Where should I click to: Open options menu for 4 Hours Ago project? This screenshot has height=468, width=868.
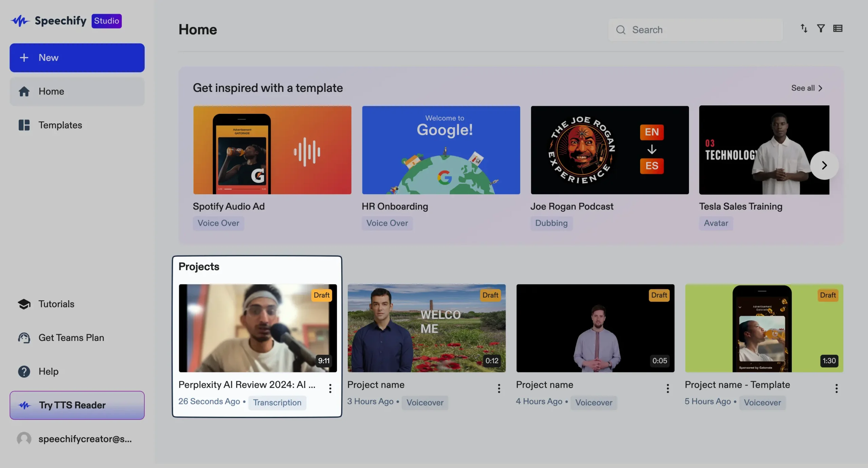point(668,388)
